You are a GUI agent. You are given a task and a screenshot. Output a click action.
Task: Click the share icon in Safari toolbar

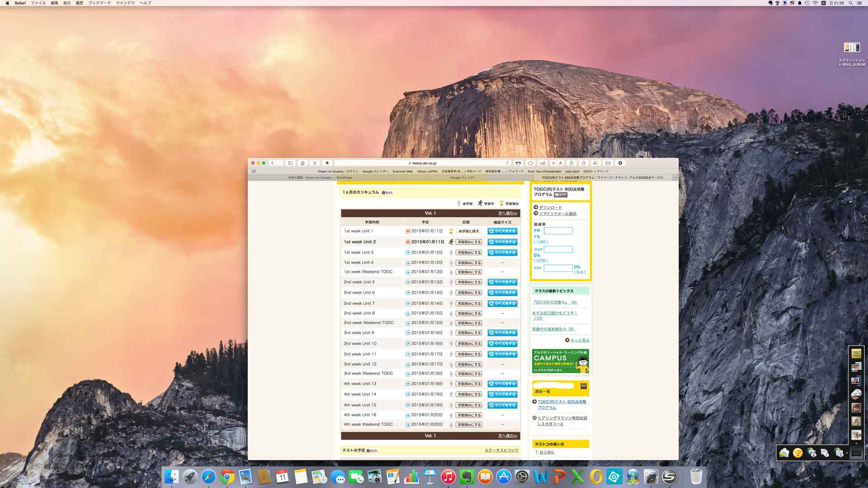coord(571,163)
